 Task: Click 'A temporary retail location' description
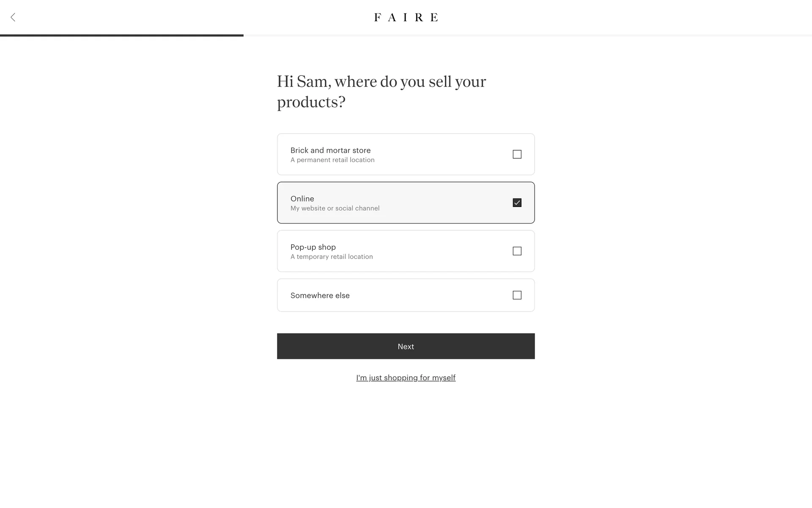pos(332,257)
